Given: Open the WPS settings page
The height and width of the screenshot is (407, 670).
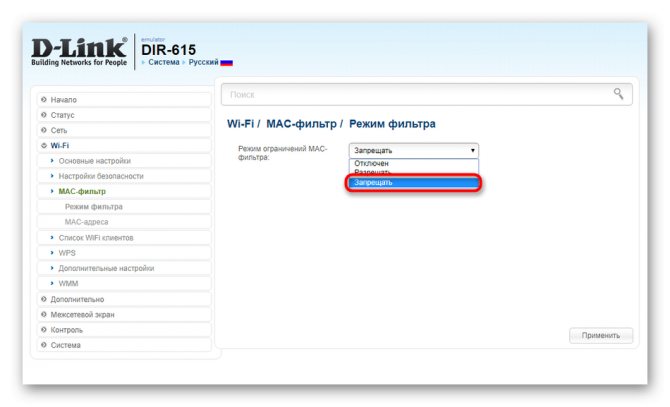Looking at the screenshot, I should click(x=124, y=253).
